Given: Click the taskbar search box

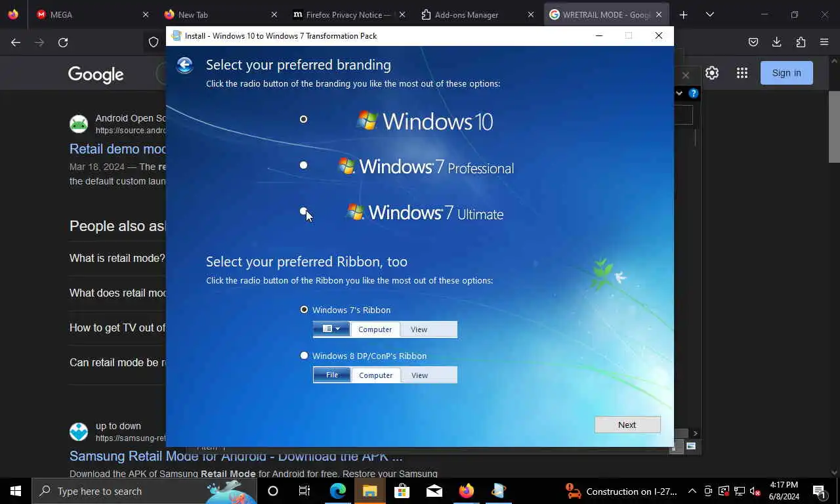Looking at the screenshot, I should pos(144,491).
